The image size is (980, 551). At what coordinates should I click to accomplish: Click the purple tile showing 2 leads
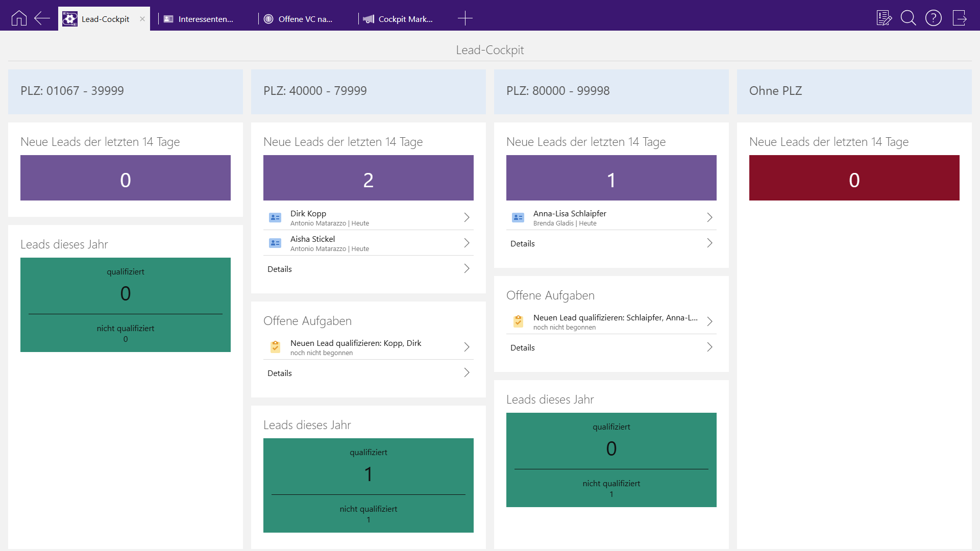[x=369, y=178]
